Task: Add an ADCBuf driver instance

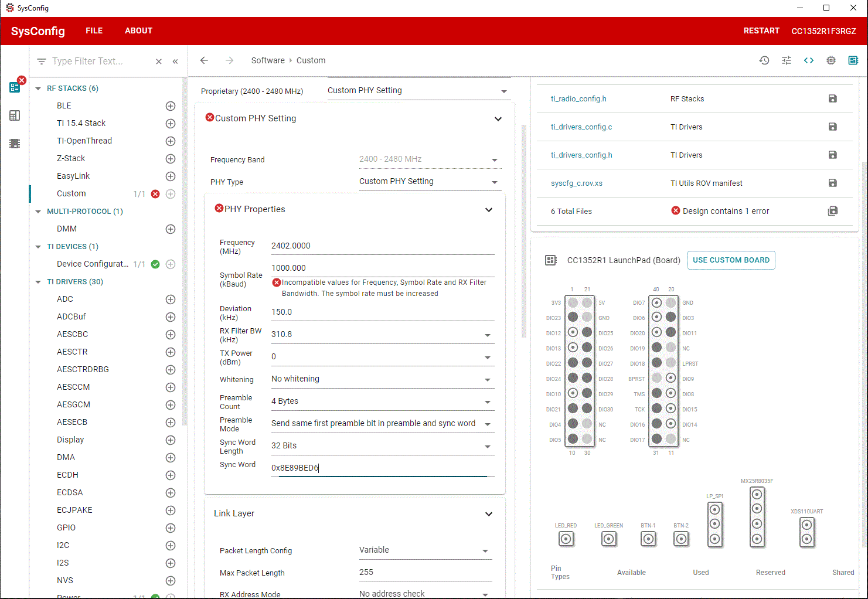Action: coord(171,317)
